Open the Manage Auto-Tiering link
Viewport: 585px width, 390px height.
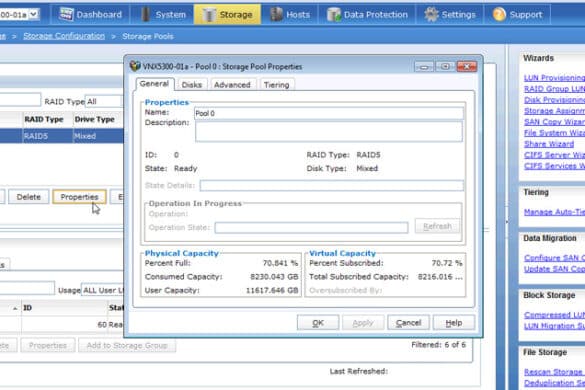pos(554,212)
